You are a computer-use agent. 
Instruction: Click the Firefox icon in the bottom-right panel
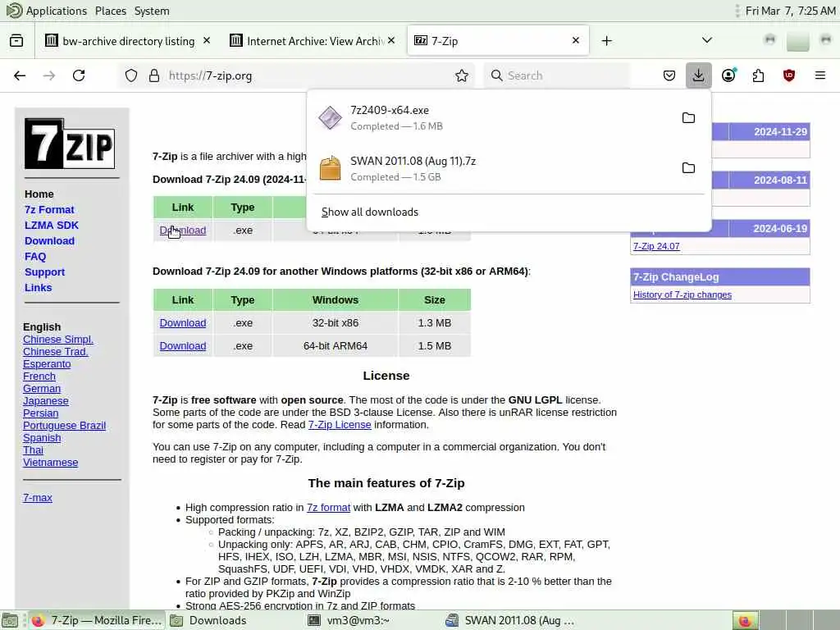745,620
